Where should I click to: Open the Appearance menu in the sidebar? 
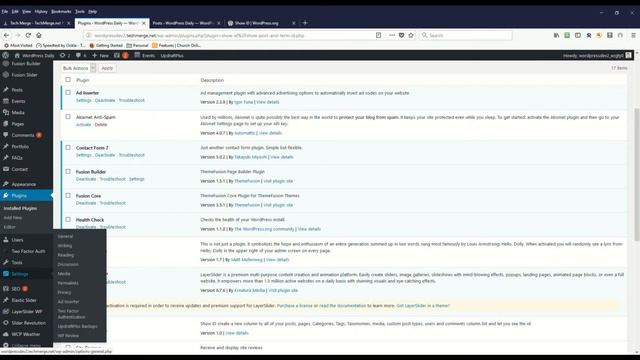[x=24, y=184]
